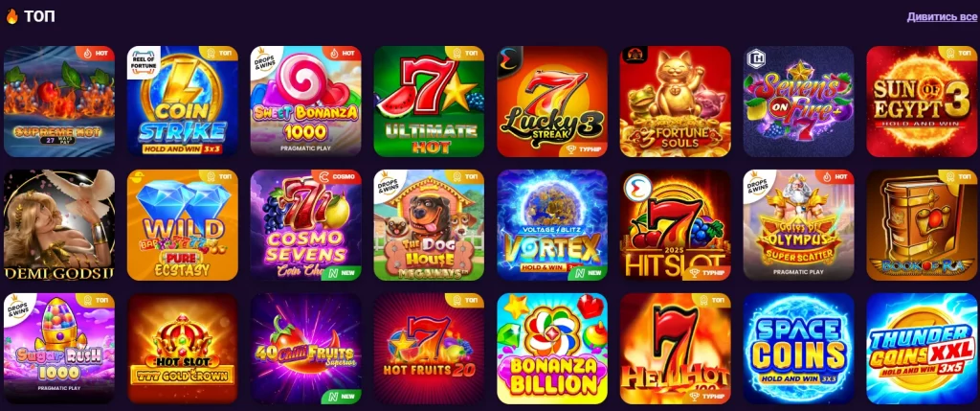Open Wild Pure Ecstasy slot tile
Viewport: 980px width, 411px height.
(x=183, y=224)
